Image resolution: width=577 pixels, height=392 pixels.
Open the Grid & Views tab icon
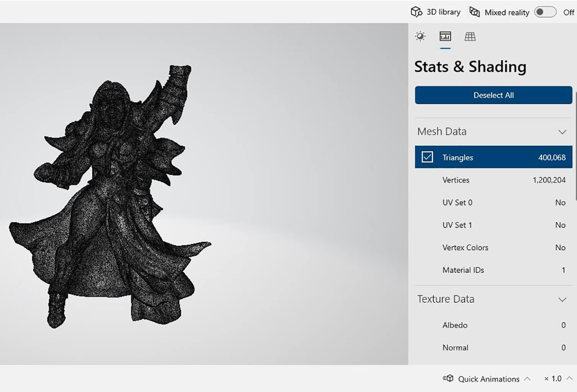point(470,36)
